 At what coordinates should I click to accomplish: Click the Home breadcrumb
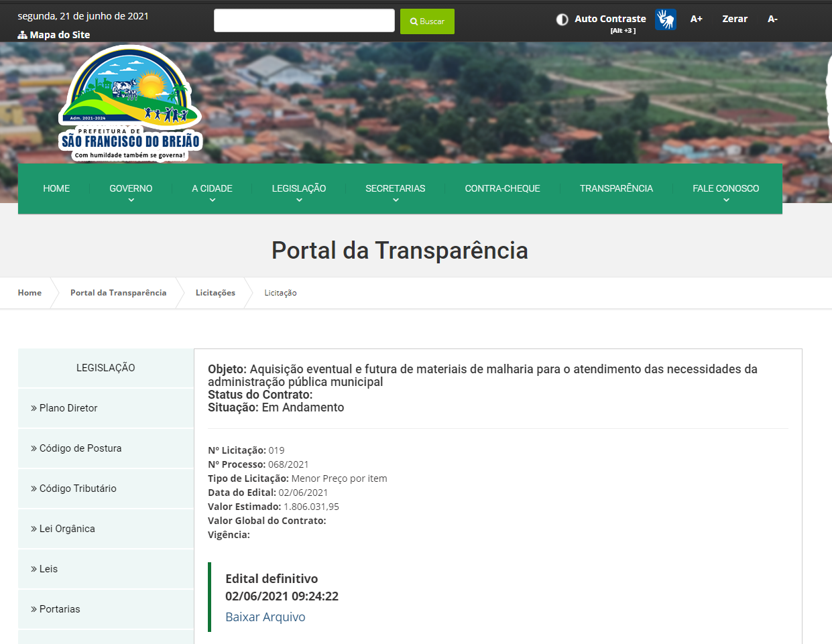click(x=29, y=293)
